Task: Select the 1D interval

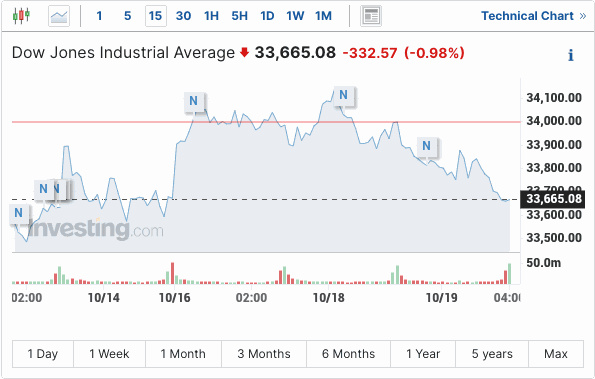Action: pyautogui.click(x=267, y=16)
